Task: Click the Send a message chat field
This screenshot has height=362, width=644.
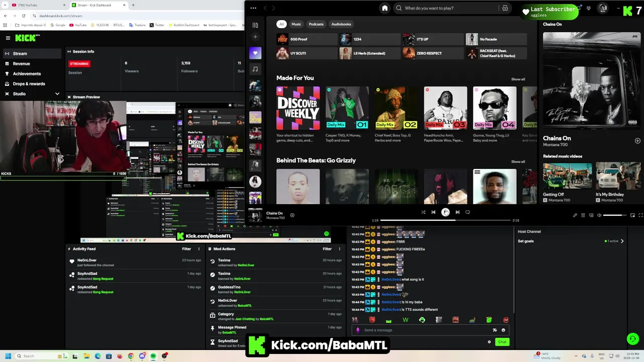Action: (430, 330)
